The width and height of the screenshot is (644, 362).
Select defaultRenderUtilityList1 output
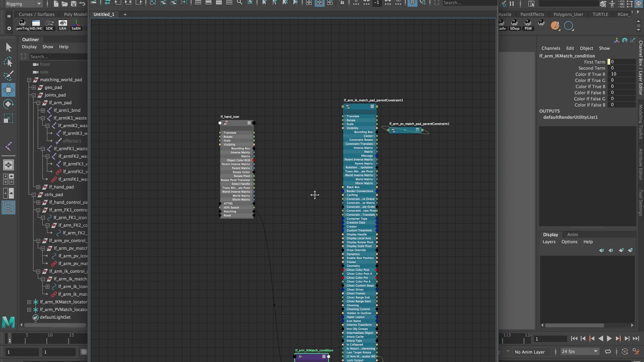(x=571, y=117)
